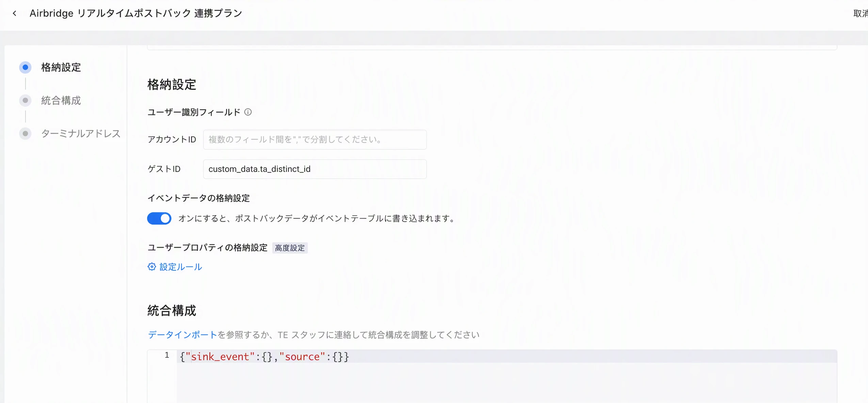The width and height of the screenshot is (868, 403).
Task: Click the ユーザープロパティの格納設定 label
Action: pos(207,247)
